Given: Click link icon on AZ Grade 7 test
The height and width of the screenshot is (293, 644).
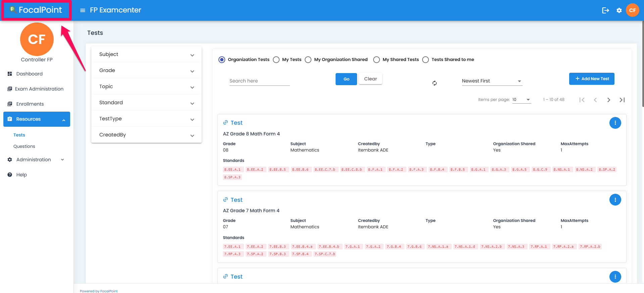Looking at the screenshot, I should [x=226, y=200].
